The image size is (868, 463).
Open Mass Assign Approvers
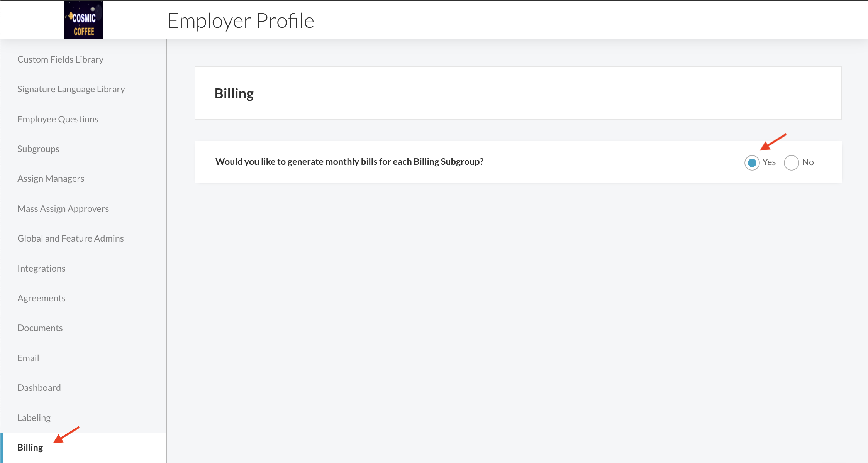tap(63, 209)
